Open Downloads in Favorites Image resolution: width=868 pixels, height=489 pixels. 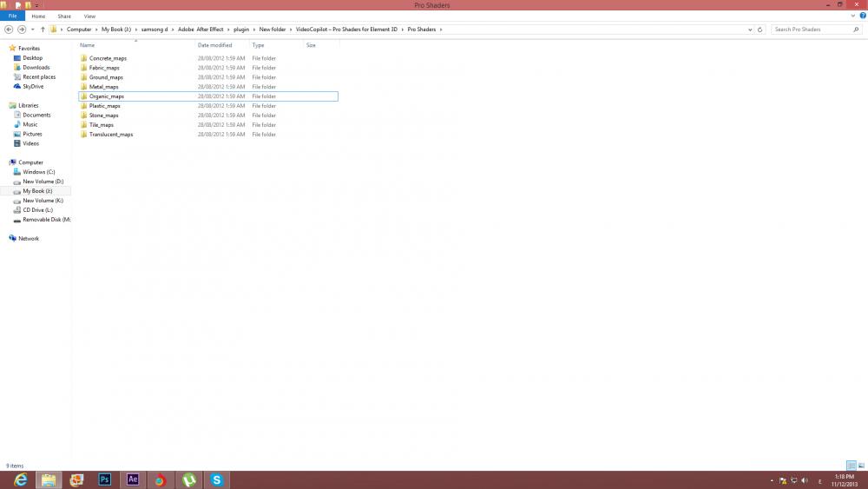[36, 68]
